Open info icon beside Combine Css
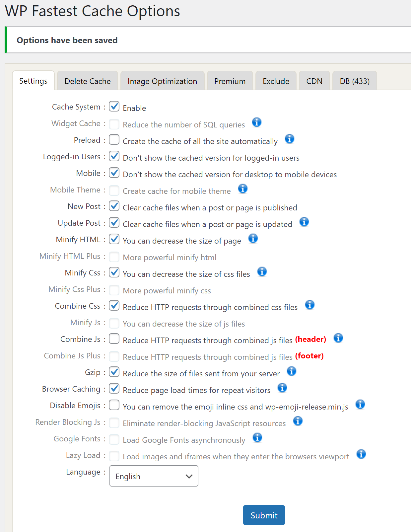 pyautogui.click(x=310, y=305)
